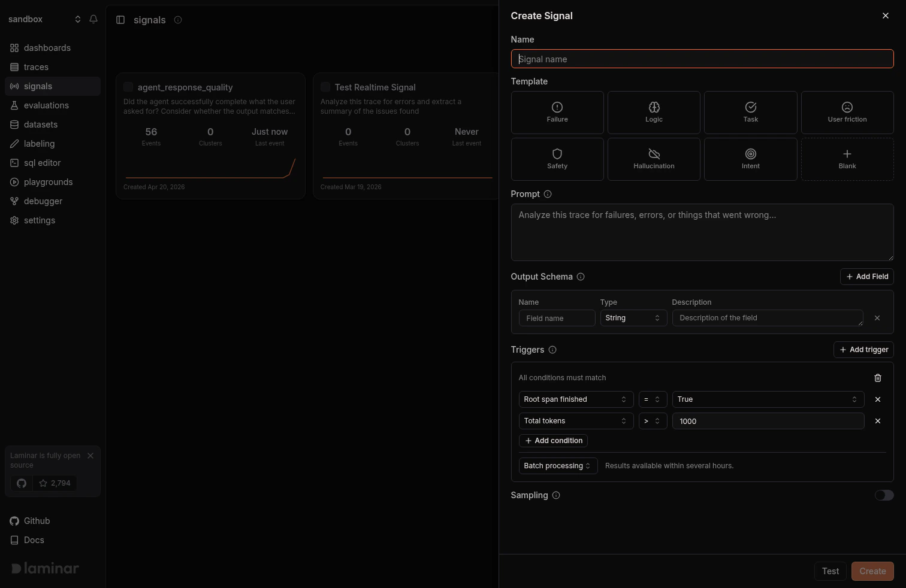Viewport: 906px width, 588px height.
Task: Open the Docs link
Action: pos(53,540)
